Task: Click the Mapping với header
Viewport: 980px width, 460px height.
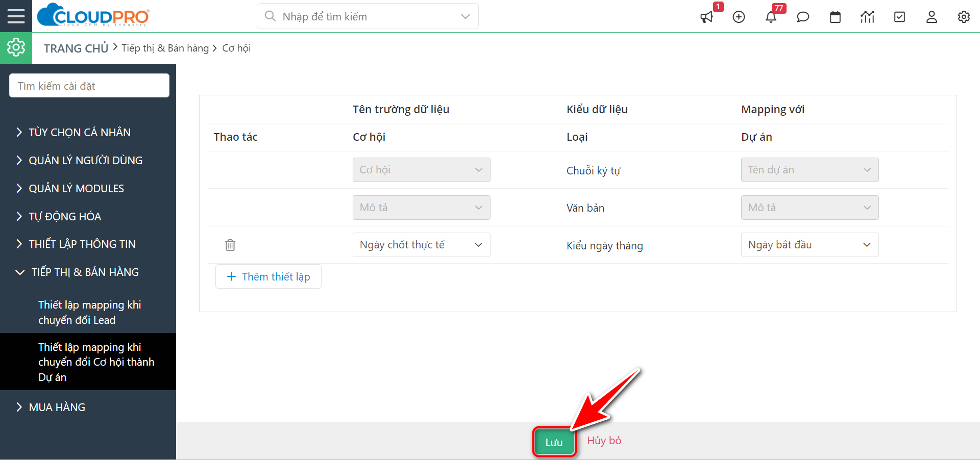Action: 773,109
